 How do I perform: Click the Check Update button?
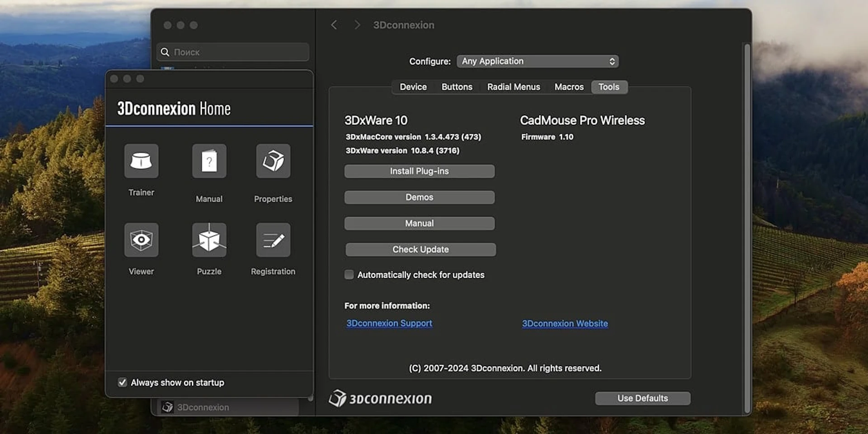point(420,250)
